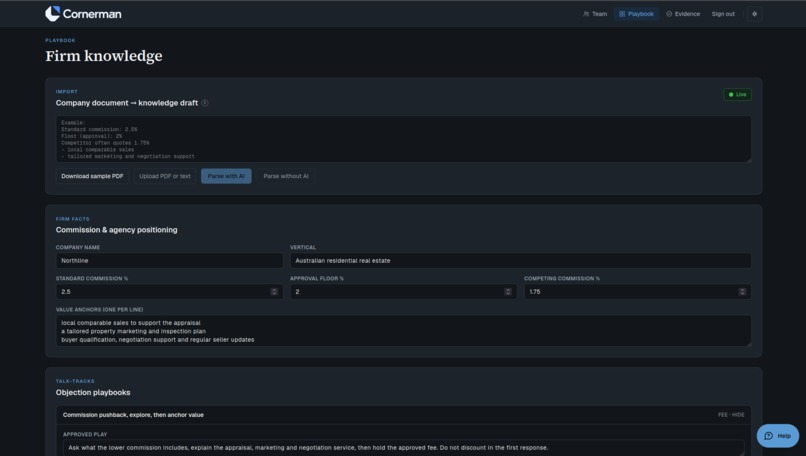Parse document with AI
Image resolution: width=806 pixels, height=456 pixels.
point(226,176)
